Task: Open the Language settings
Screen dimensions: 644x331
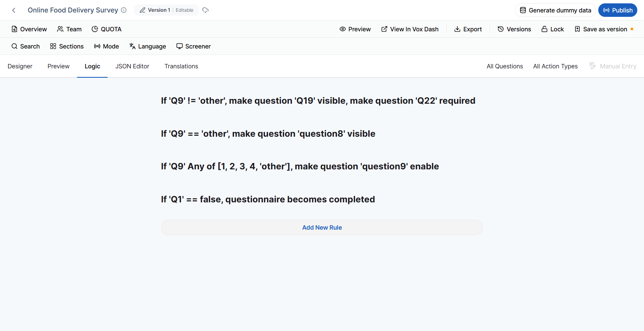Action: [x=148, y=46]
